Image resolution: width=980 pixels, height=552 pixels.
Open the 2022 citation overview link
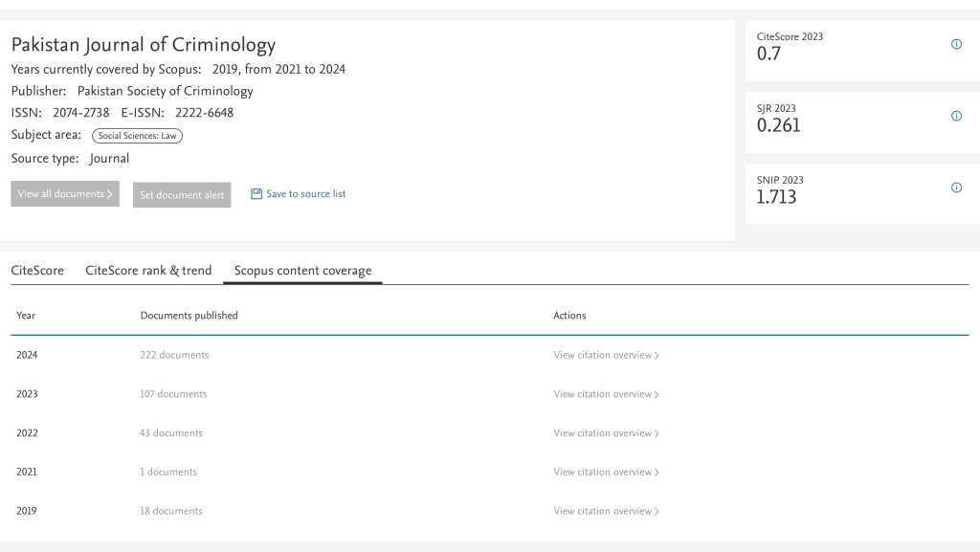(x=606, y=433)
